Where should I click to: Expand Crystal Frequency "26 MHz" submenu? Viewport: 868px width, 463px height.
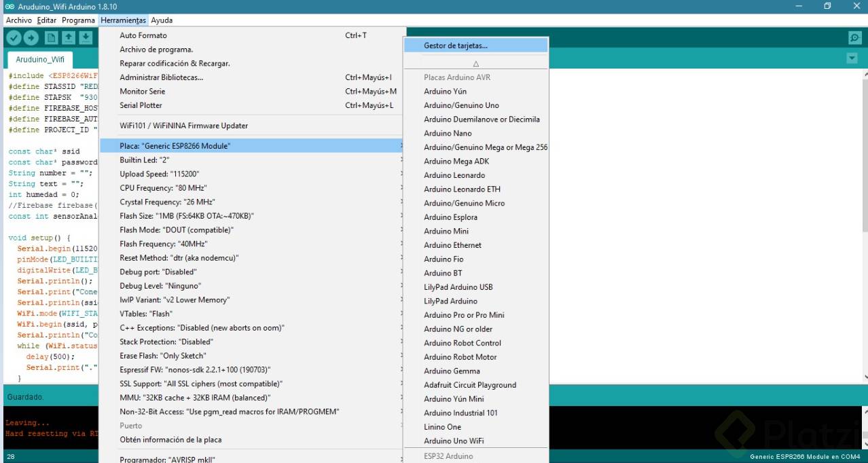[x=252, y=202]
